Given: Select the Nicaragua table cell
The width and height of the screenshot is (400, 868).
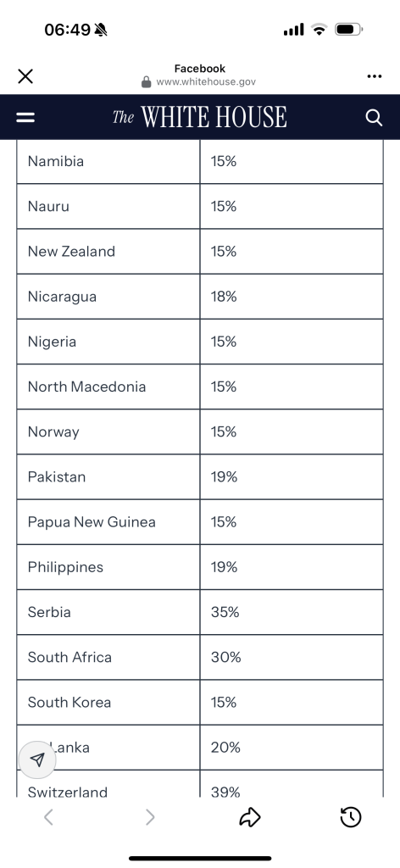Looking at the screenshot, I should pyautogui.click(x=108, y=297).
